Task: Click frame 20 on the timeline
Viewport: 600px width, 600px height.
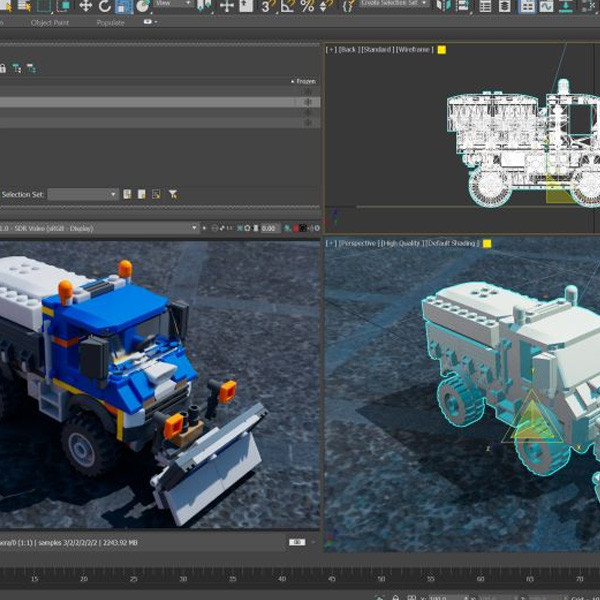Action: (x=84, y=579)
